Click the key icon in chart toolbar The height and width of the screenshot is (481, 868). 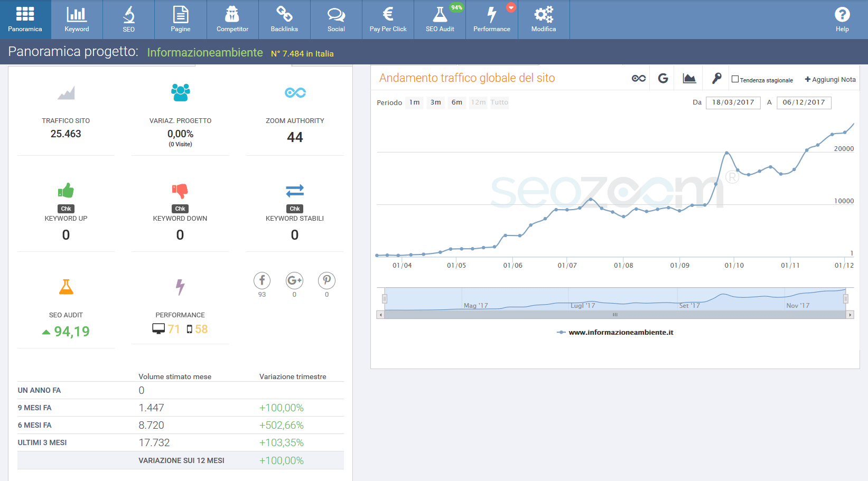pyautogui.click(x=716, y=78)
